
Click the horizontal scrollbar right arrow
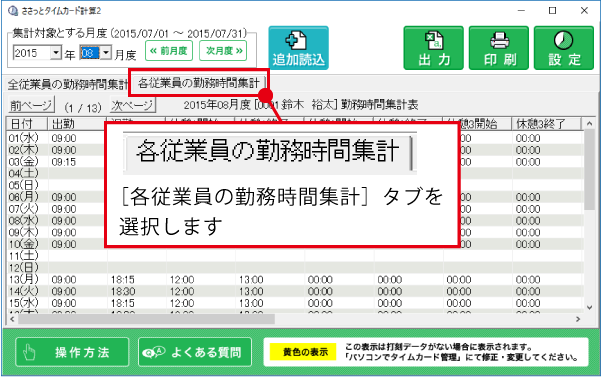coord(578,319)
